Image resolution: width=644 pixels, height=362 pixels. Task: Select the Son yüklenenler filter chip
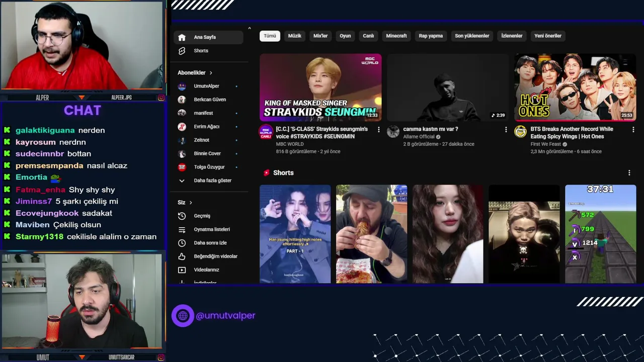(472, 36)
